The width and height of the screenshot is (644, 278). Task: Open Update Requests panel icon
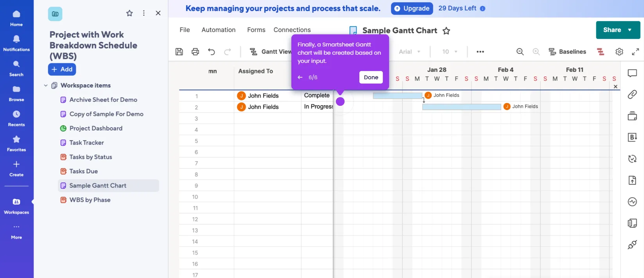point(632,159)
